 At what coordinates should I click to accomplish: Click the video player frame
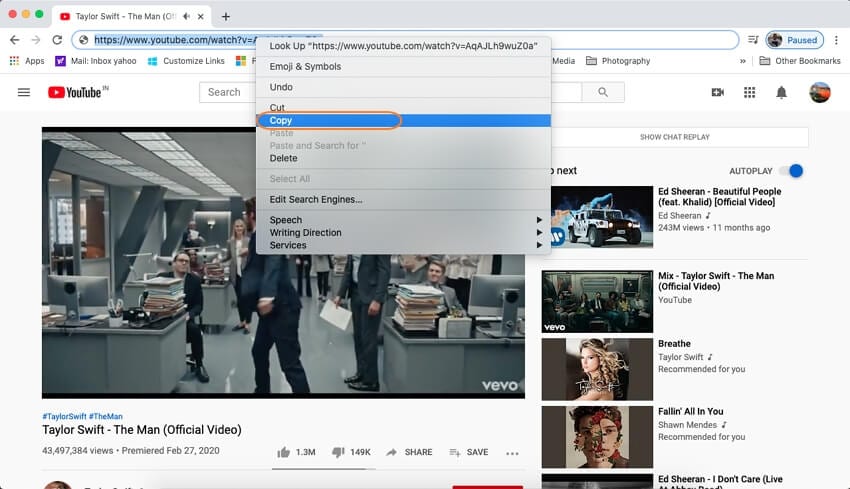[x=283, y=262]
